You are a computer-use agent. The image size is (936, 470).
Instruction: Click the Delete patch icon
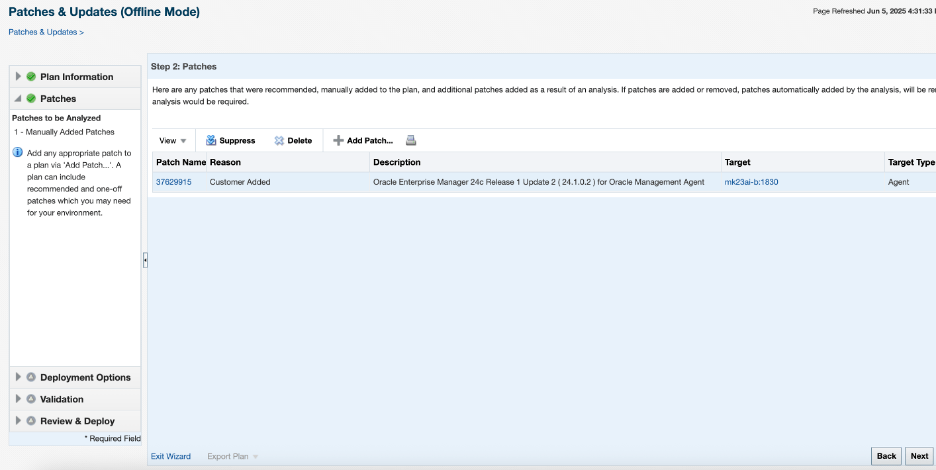(x=279, y=141)
